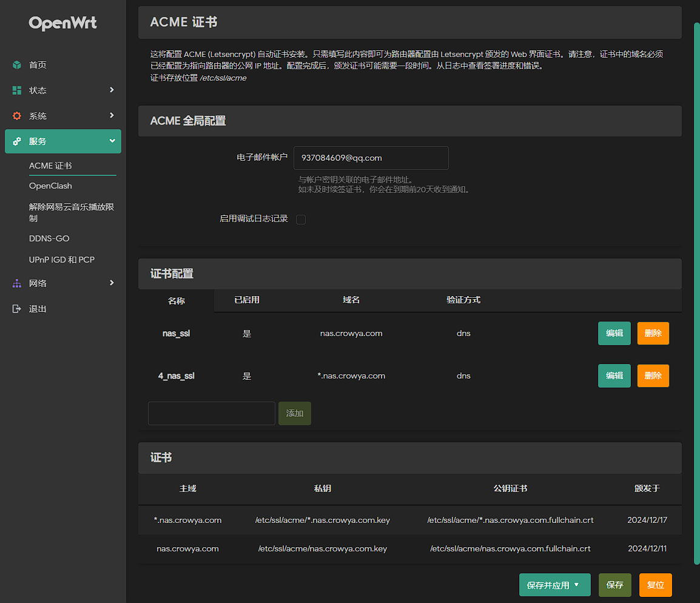700x603 pixels.
Task: Click the 是 enabled value for 4_nas_ssl
Action: 247,376
